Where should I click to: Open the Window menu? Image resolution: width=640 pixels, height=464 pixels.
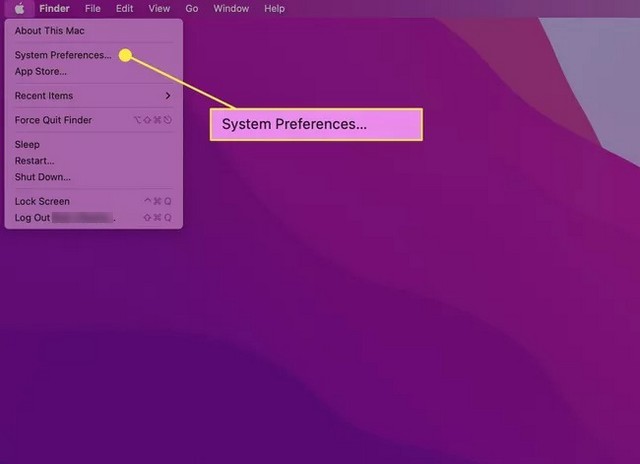pyautogui.click(x=232, y=9)
